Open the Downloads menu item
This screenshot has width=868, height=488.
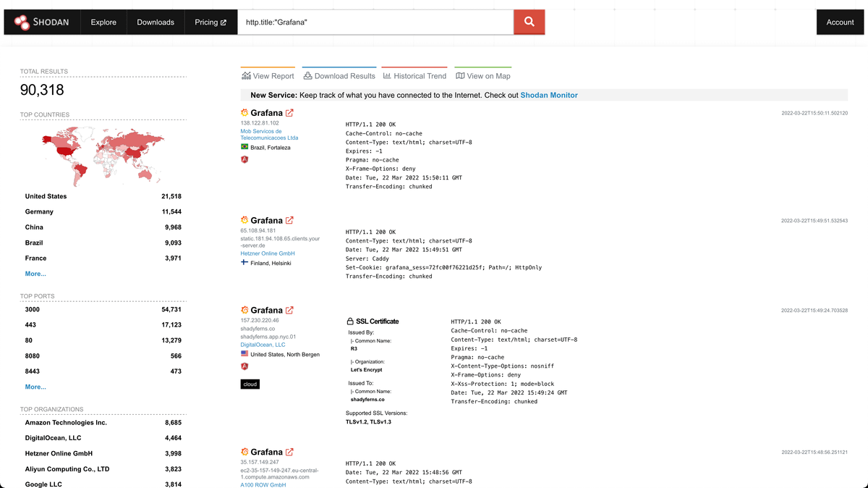click(156, 22)
